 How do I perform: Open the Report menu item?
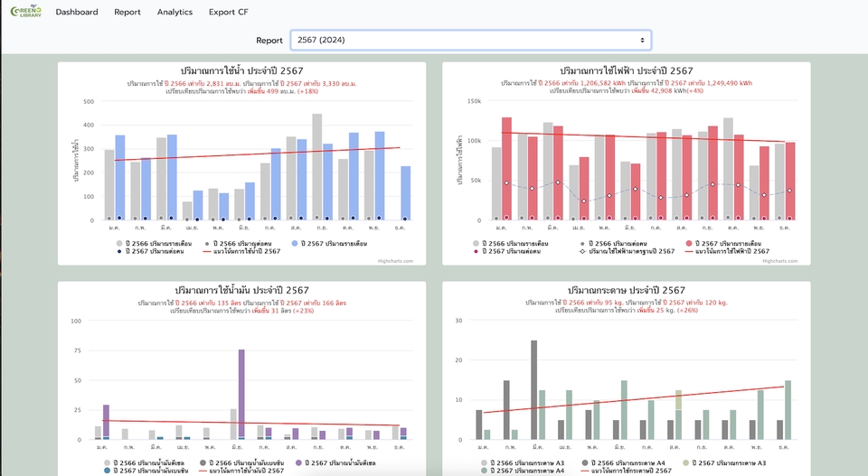[127, 12]
